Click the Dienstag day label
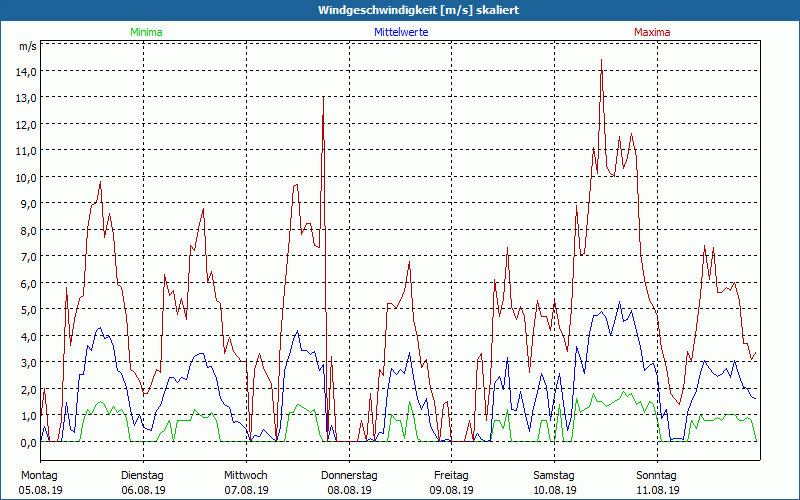Screen dimensions: 800x500 click(x=142, y=476)
